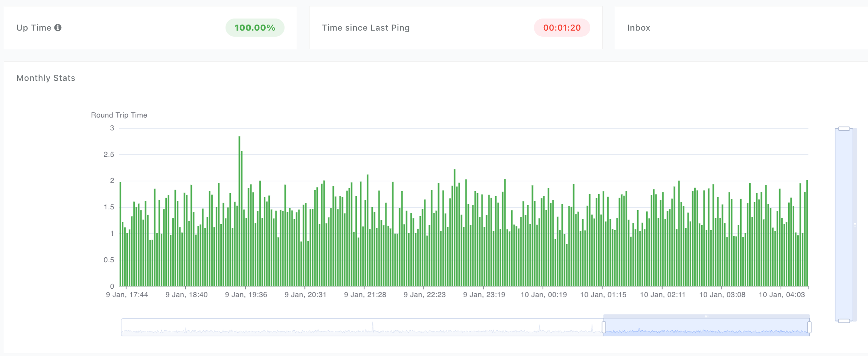
Task: Select the tallest spike near 9 Jan, 19:36
Action: [x=240, y=159]
